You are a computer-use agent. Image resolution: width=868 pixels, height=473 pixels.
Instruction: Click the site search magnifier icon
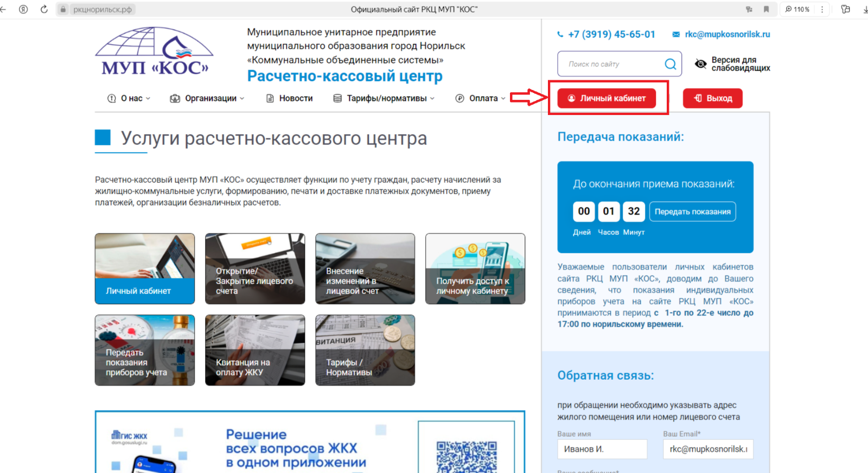(x=671, y=64)
